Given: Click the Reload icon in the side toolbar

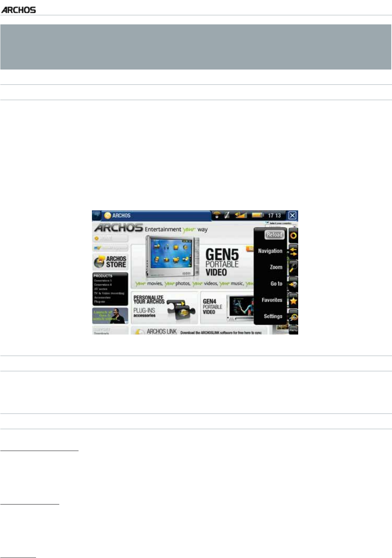Looking at the screenshot, I should click(293, 236).
